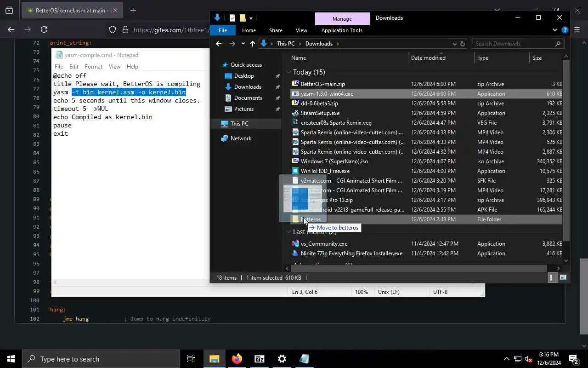Go up one folder level in Explorer
Screen dimensions: 588x368
253,44
